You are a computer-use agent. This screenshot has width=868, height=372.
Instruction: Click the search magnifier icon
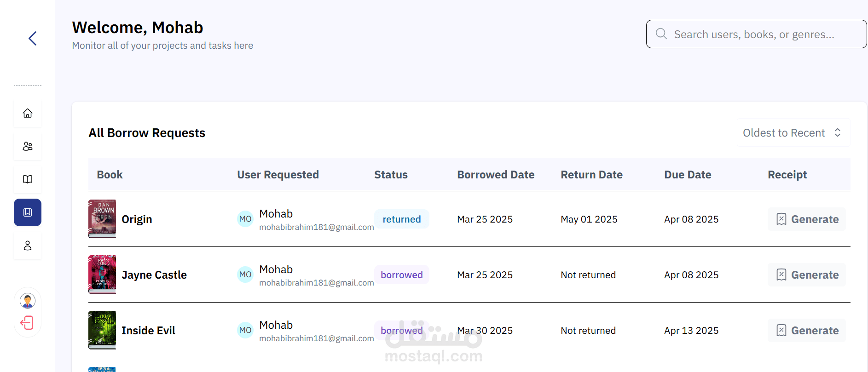(x=661, y=34)
